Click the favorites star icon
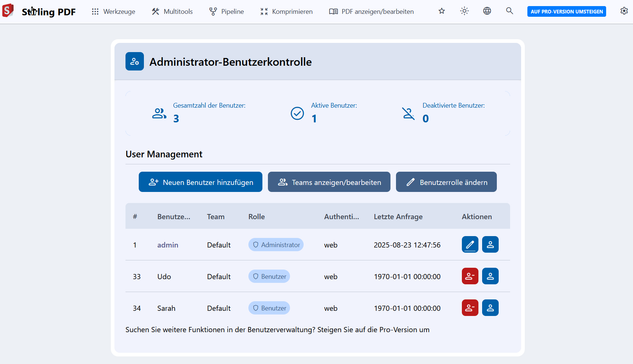The height and width of the screenshot is (364, 633). [x=442, y=11]
